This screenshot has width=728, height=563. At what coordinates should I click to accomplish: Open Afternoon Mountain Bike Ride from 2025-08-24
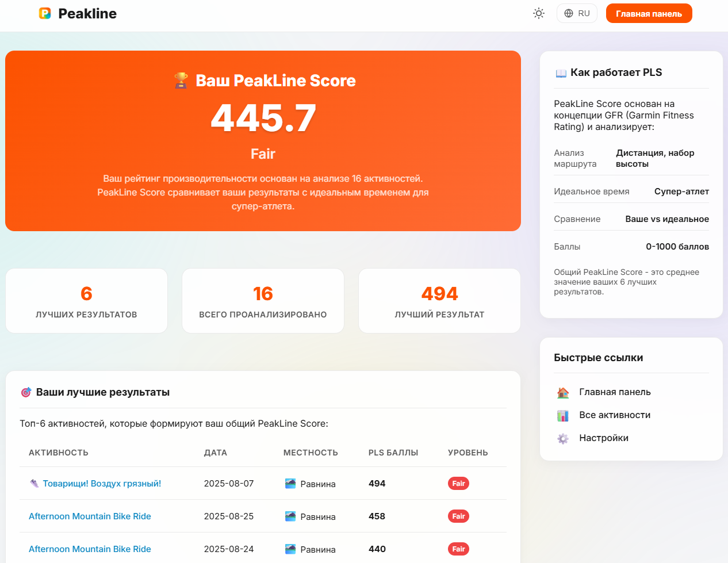pos(90,549)
